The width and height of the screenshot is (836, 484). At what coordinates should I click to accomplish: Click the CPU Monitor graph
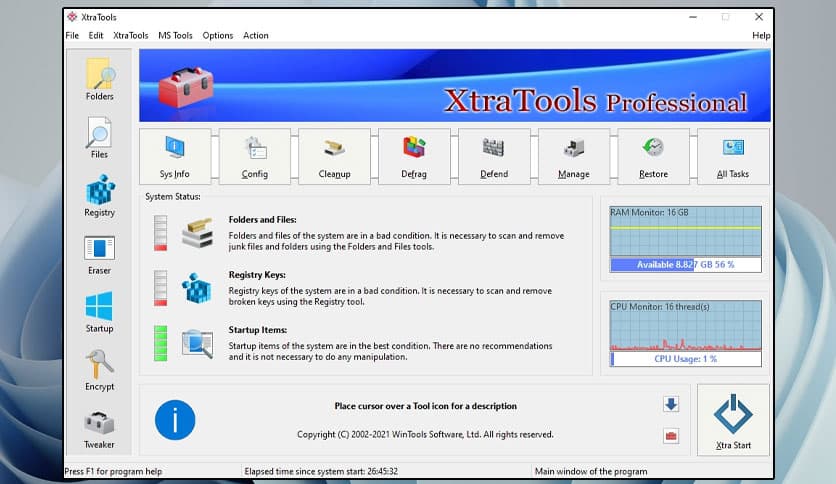pos(686,326)
